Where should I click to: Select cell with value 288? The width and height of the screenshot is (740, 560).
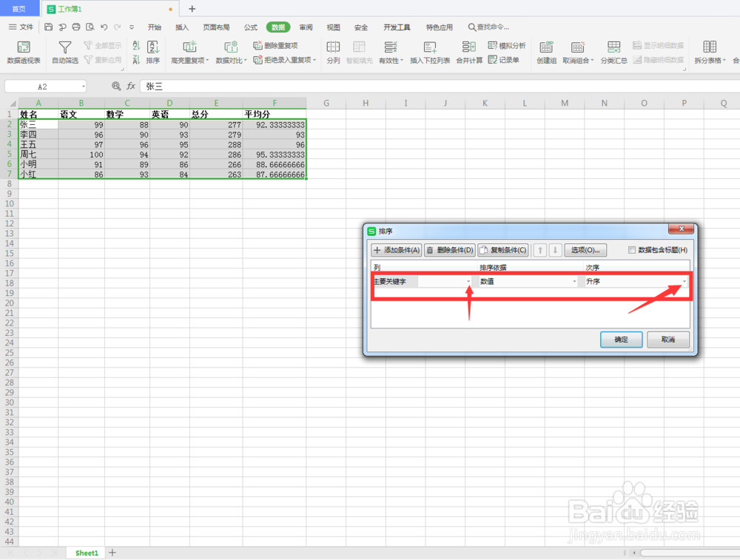[216, 144]
